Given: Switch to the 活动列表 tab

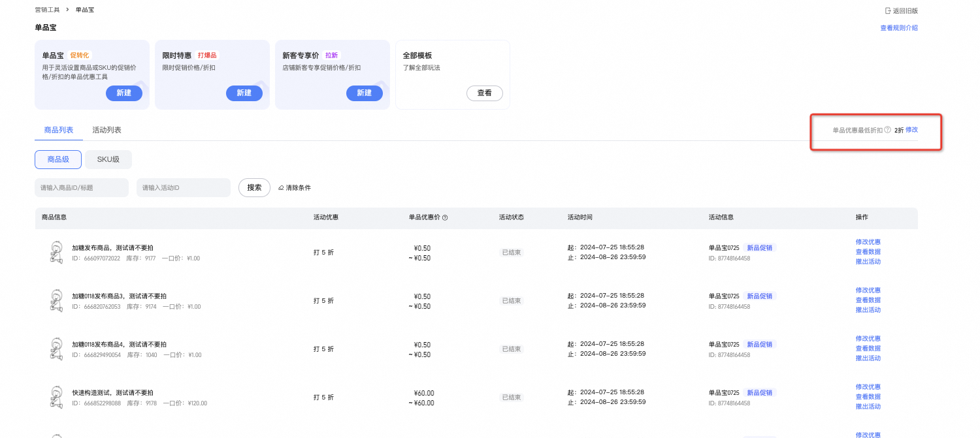Looking at the screenshot, I should tap(106, 130).
